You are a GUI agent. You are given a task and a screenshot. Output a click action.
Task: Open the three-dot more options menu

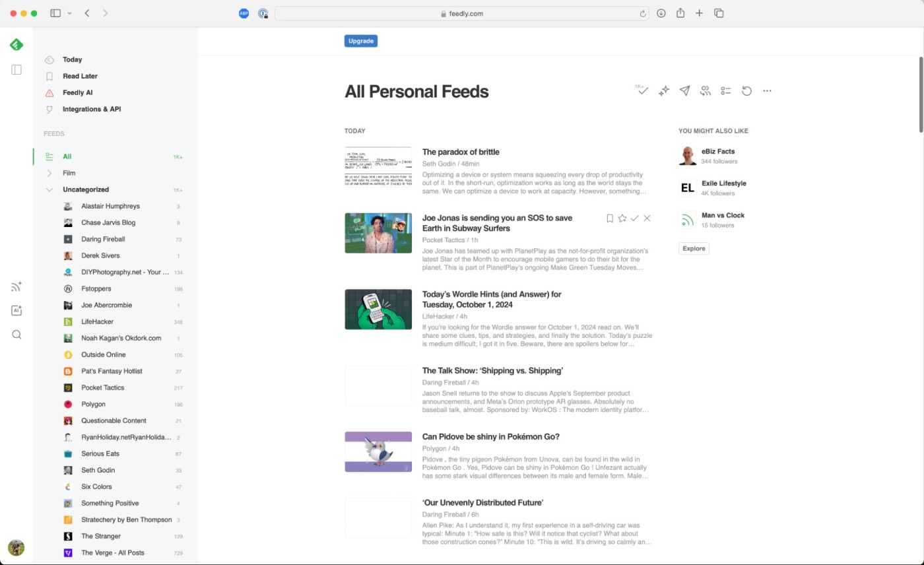[767, 91]
